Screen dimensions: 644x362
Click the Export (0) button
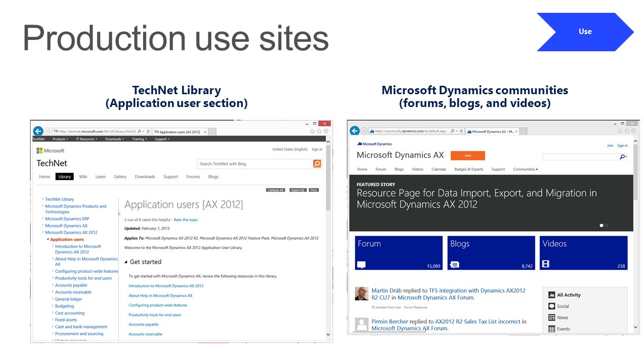click(x=298, y=190)
